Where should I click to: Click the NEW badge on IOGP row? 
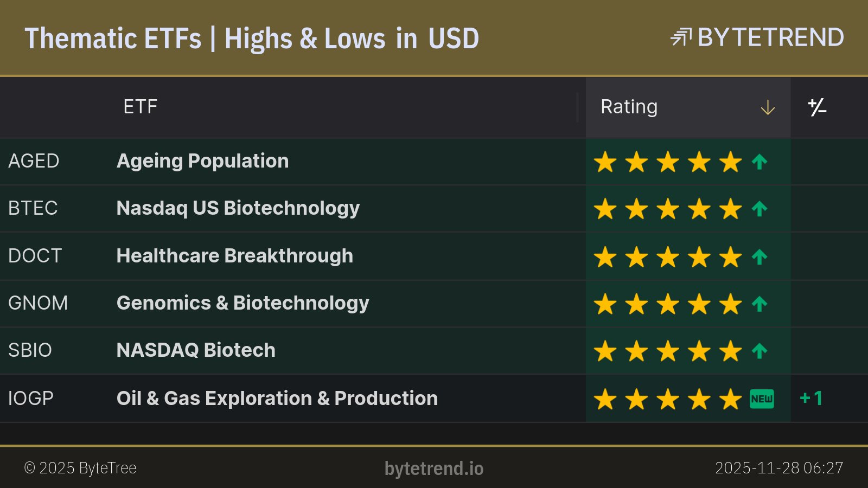[x=762, y=399]
